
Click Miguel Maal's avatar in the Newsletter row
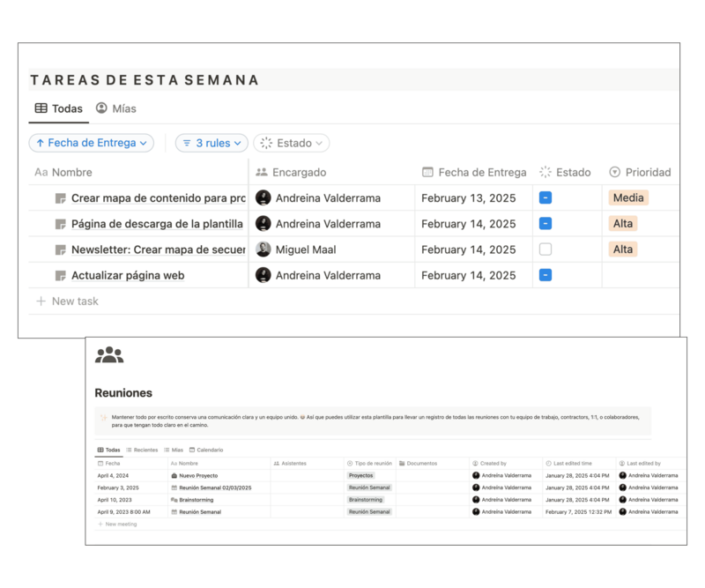(263, 249)
